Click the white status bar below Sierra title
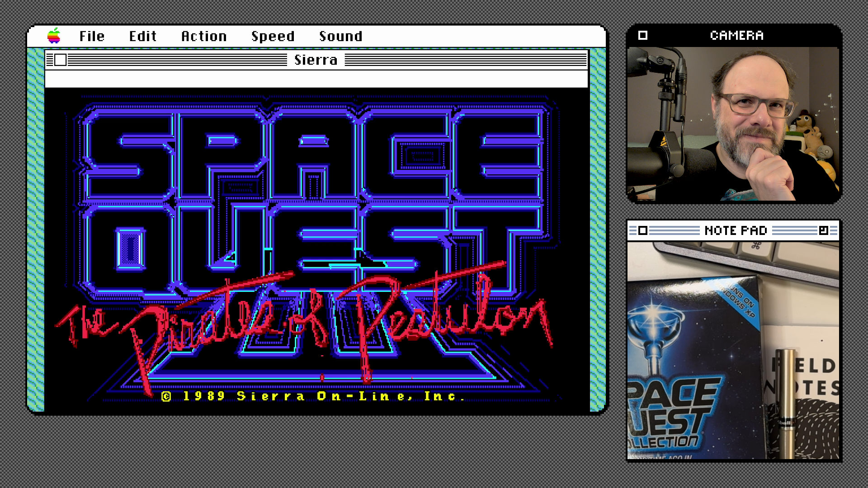This screenshot has height=488, width=868. pyautogui.click(x=316, y=79)
